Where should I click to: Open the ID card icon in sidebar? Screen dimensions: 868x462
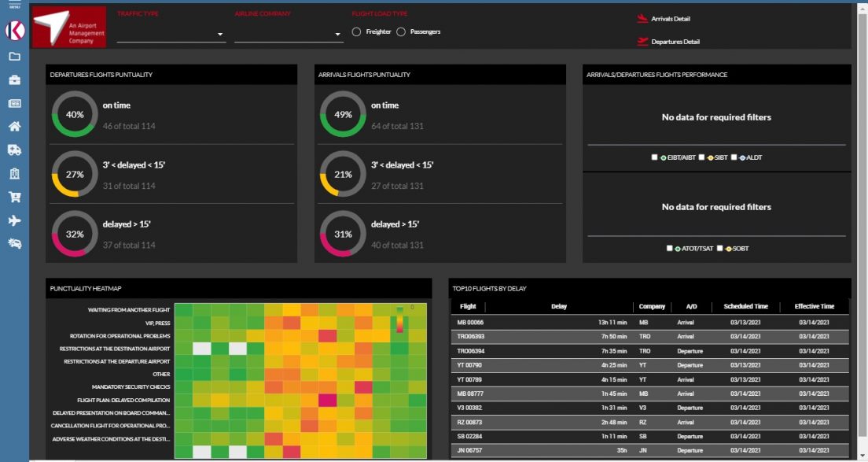(15, 104)
